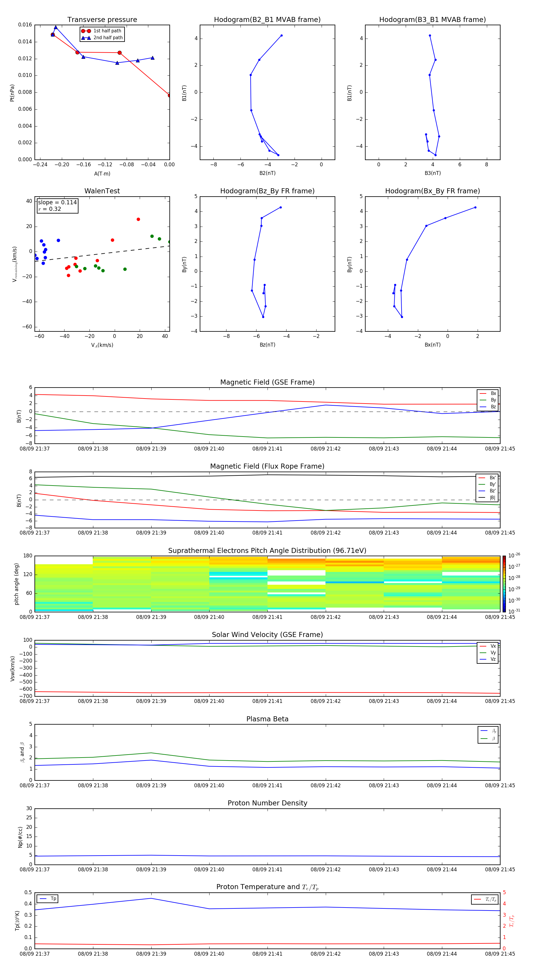The image size is (535, 980).
Task: Click the 'pitch angle (deg)' axis label
Action: pos(16,584)
